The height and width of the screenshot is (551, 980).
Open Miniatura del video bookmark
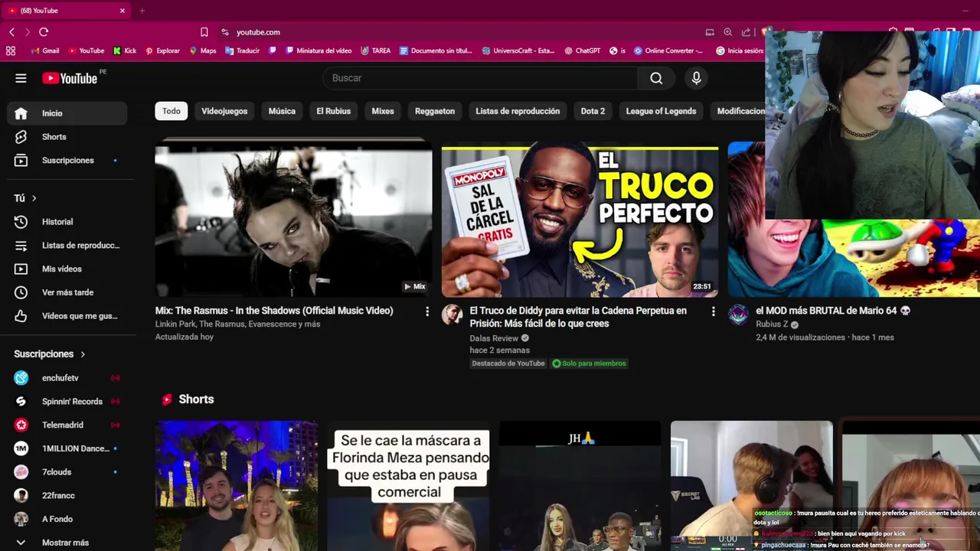(x=318, y=51)
